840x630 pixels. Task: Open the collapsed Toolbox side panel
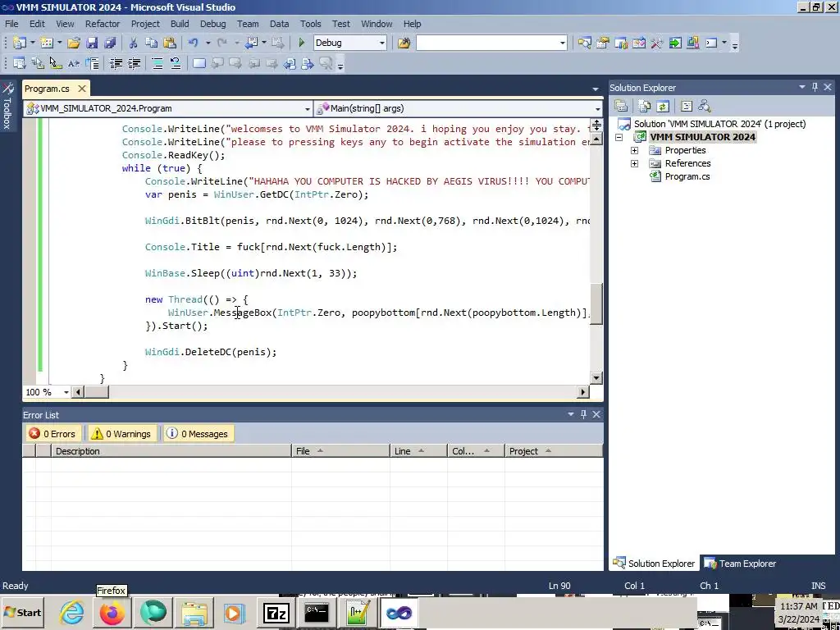click(x=7, y=105)
